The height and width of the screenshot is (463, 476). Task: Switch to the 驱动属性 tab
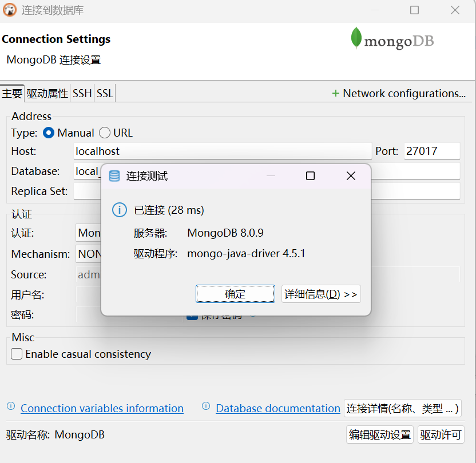pos(47,93)
